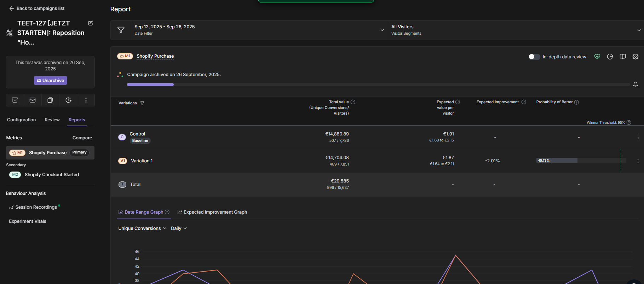Click the 45.73% probability bar
The image size is (644, 284).
(581, 161)
